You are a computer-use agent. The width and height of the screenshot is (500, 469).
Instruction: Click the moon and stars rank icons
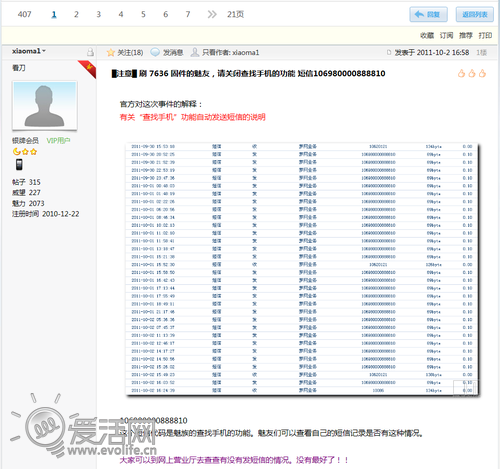coord(25,152)
